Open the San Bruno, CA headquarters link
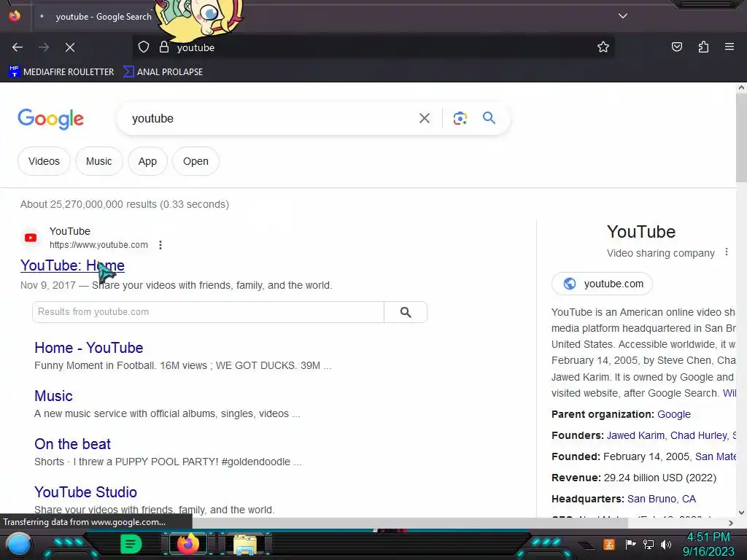The image size is (747, 560). tap(661, 499)
